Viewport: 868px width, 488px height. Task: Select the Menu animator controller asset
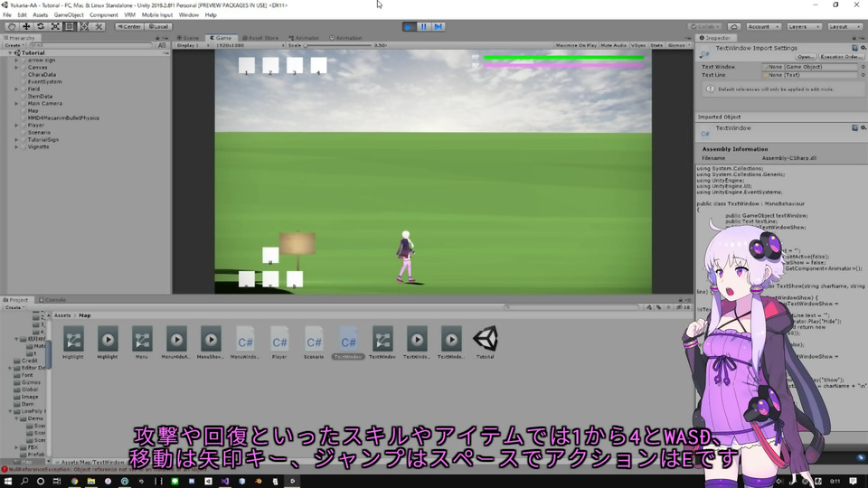pyautogui.click(x=142, y=343)
